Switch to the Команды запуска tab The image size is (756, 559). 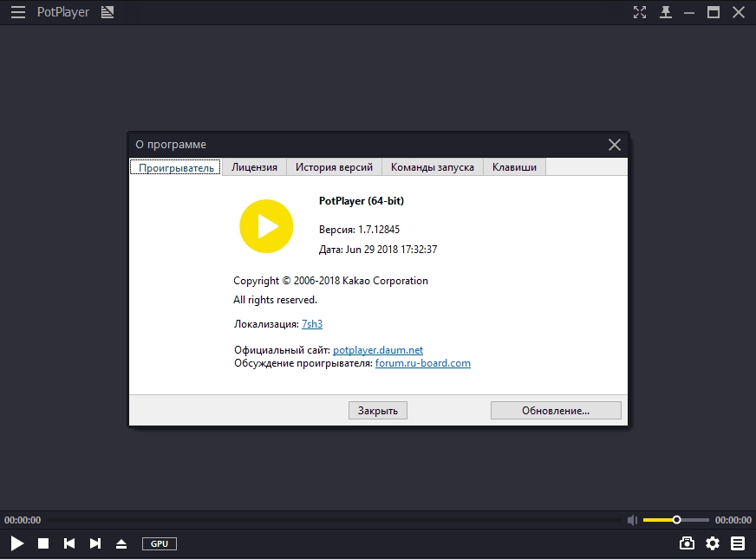point(433,167)
